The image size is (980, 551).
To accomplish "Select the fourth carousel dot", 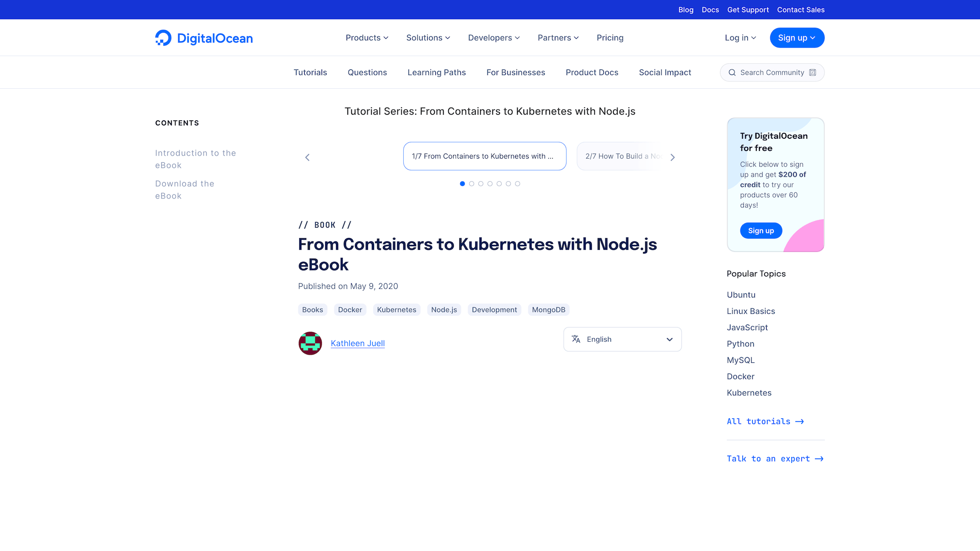I will point(490,184).
